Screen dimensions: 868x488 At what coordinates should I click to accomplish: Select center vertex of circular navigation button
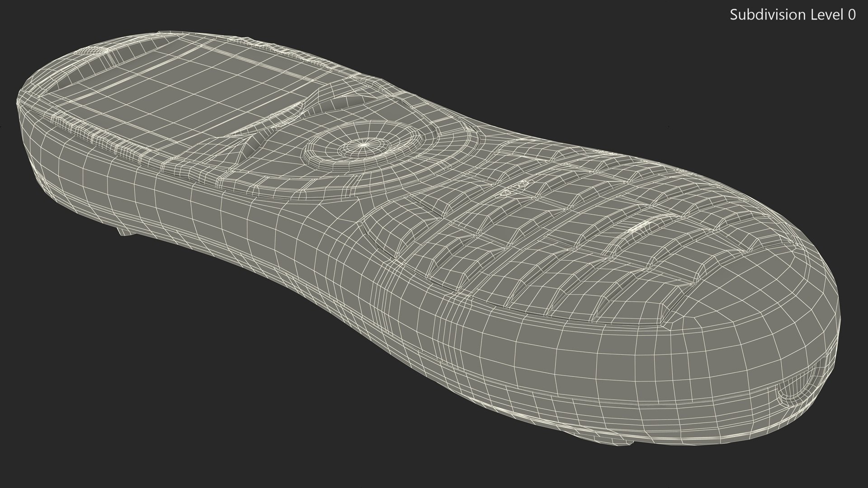tap(364, 145)
